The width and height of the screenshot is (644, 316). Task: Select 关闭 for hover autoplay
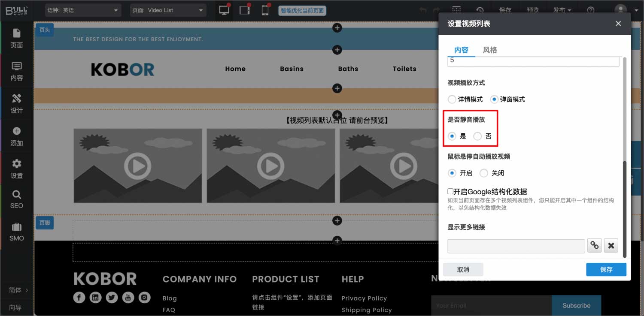click(x=484, y=173)
